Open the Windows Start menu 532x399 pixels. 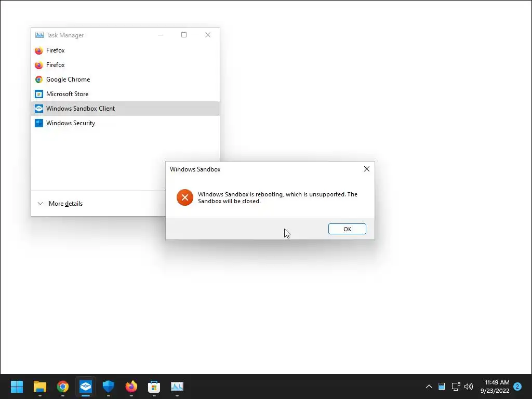coord(17,387)
